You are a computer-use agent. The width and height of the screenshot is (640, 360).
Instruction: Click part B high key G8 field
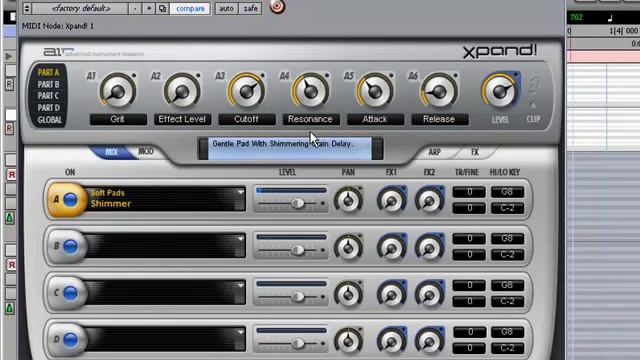pos(507,238)
